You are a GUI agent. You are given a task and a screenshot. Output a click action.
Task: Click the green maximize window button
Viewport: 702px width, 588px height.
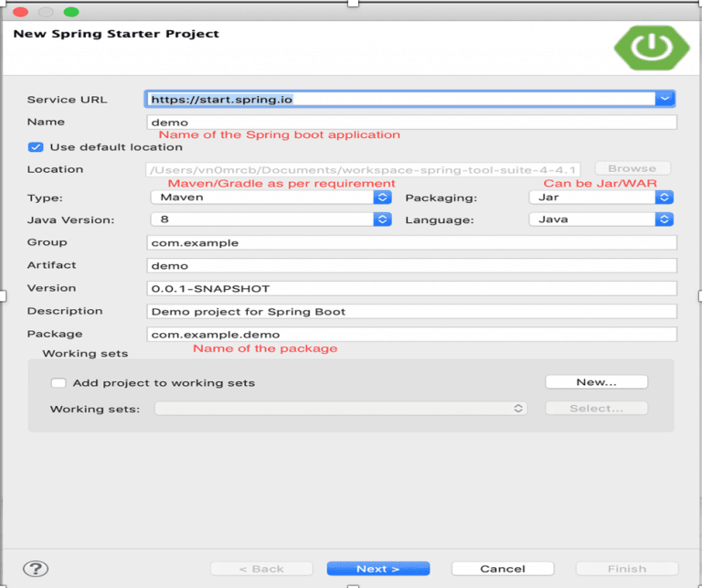click(x=70, y=12)
